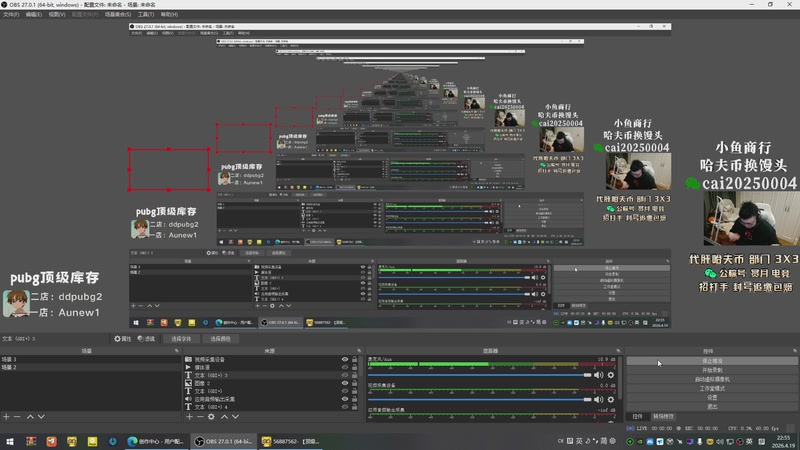Enable 工作室模式 studio mode
Viewport: 800px width, 450px height.
(712, 388)
